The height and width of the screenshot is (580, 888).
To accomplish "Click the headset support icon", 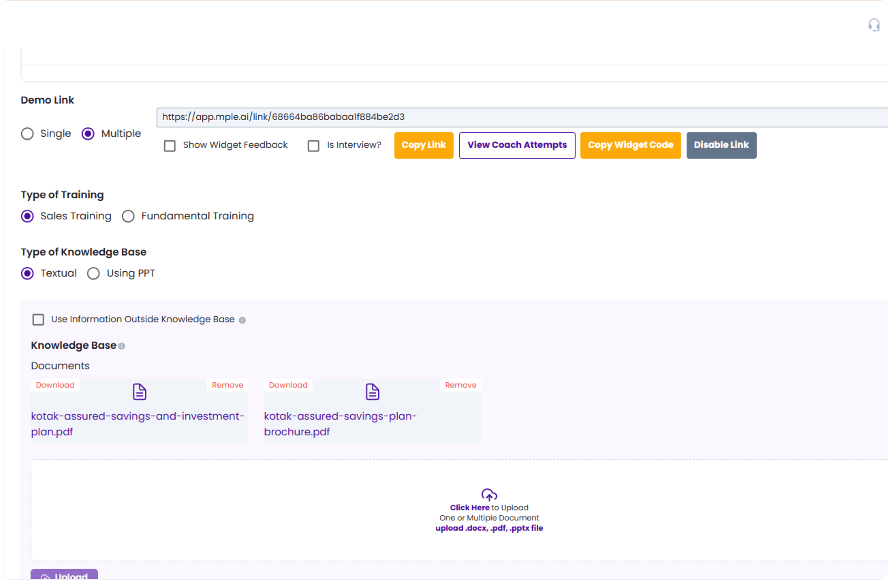I will (874, 26).
